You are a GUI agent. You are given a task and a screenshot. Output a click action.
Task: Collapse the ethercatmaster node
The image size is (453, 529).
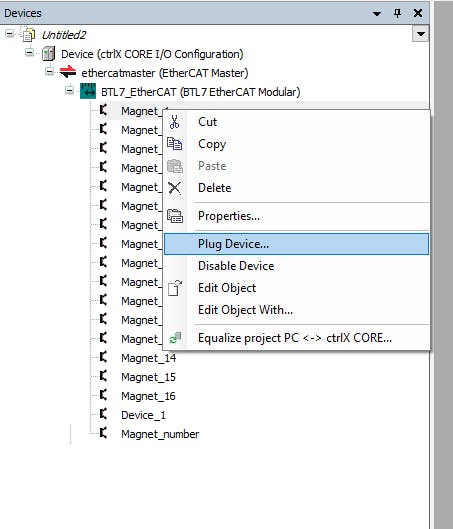click(50, 72)
